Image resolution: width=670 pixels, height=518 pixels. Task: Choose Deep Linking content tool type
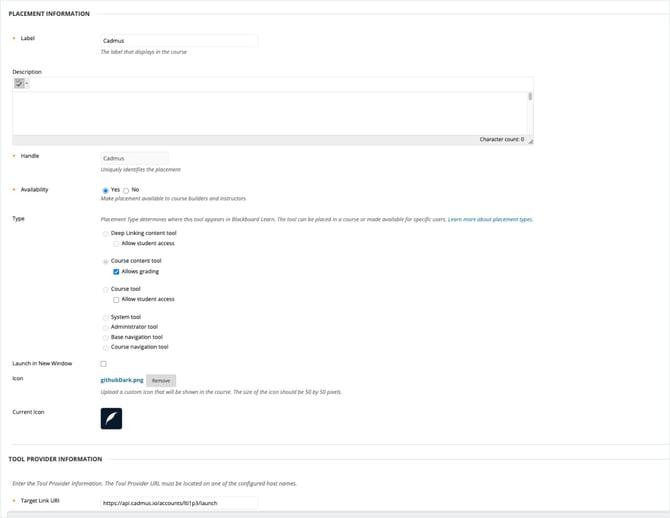pyautogui.click(x=106, y=232)
